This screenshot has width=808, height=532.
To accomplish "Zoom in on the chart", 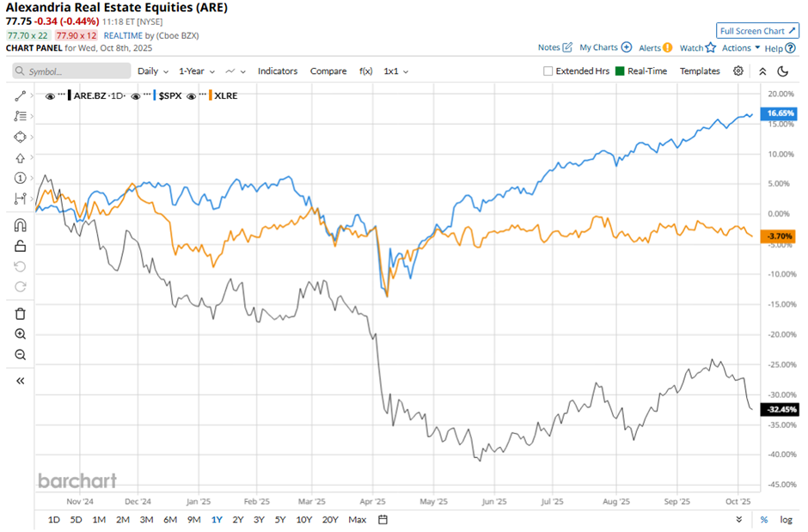I will (20, 334).
